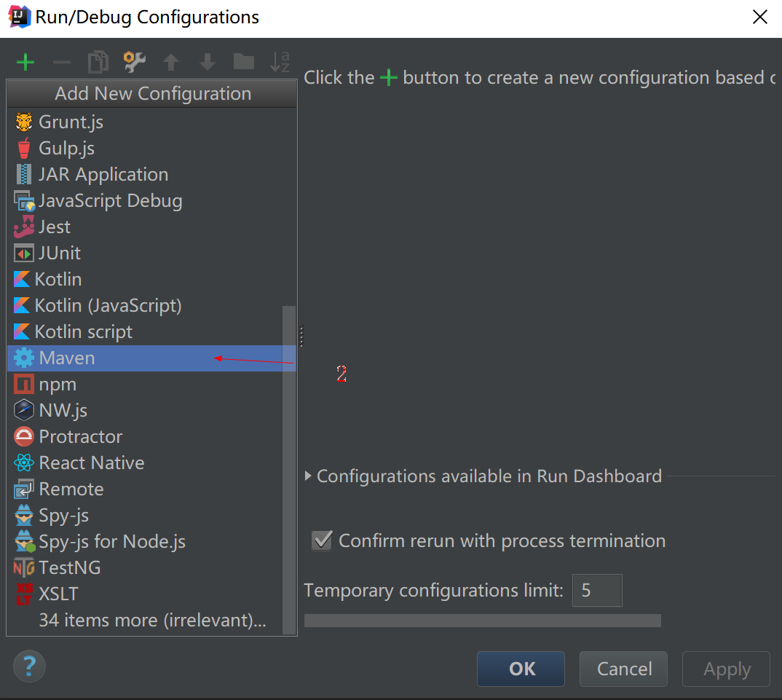The height and width of the screenshot is (700, 782).
Task: Click the OK button
Action: click(521, 669)
